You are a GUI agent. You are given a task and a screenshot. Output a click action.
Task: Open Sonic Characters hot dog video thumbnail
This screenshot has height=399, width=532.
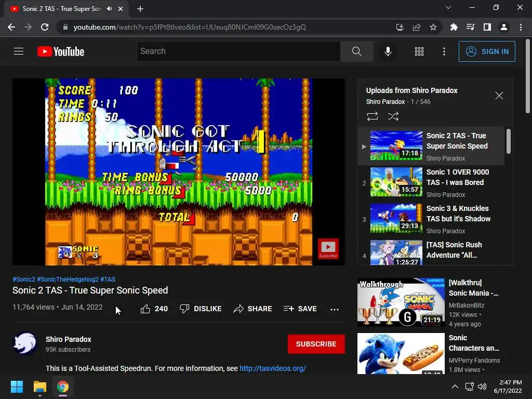point(401,353)
